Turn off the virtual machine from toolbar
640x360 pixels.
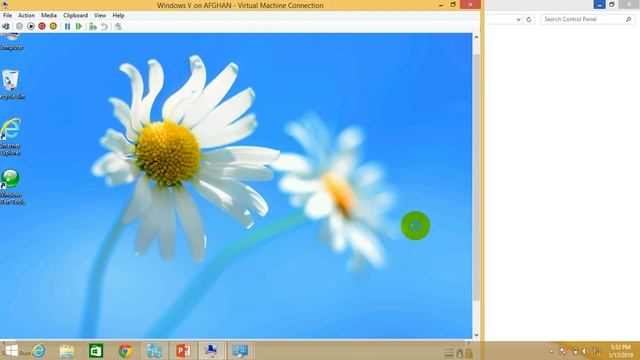point(31,27)
